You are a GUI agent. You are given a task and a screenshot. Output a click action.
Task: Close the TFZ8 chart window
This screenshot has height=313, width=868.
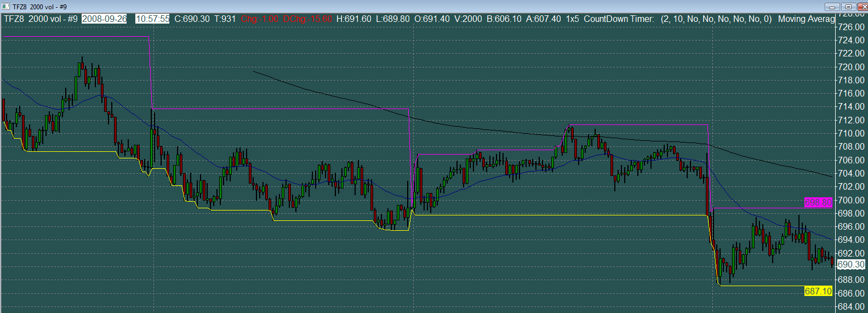click(x=862, y=7)
